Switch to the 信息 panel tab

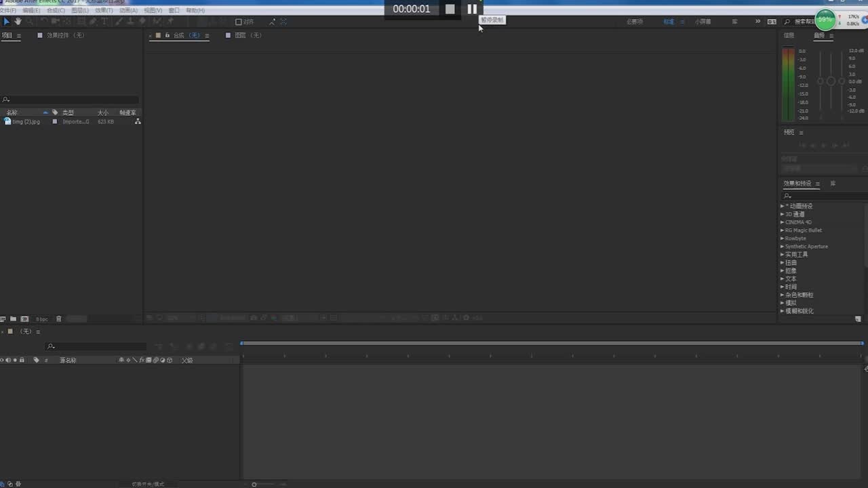(789, 35)
